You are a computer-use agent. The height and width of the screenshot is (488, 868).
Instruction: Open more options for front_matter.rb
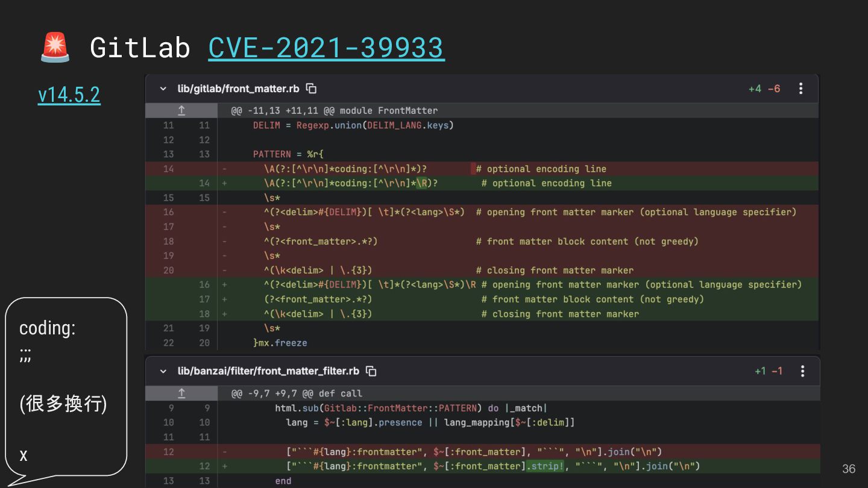[800, 89]
